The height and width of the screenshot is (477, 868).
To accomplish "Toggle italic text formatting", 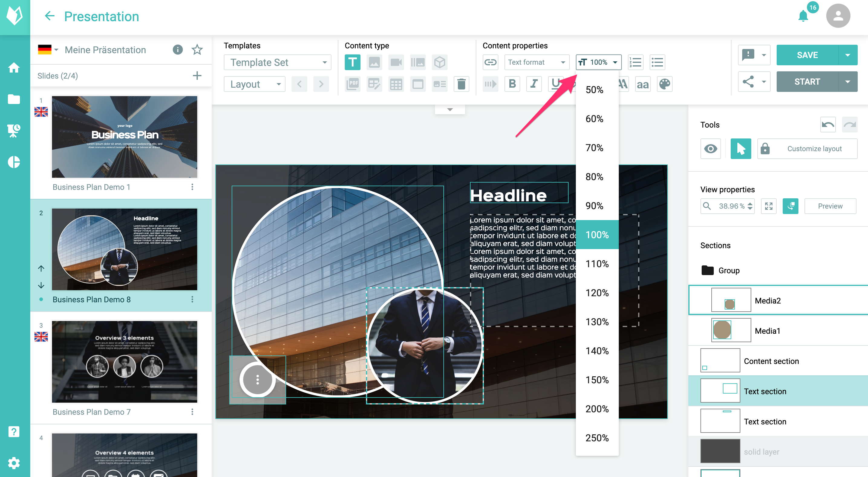I will click(x=534, y=84).
